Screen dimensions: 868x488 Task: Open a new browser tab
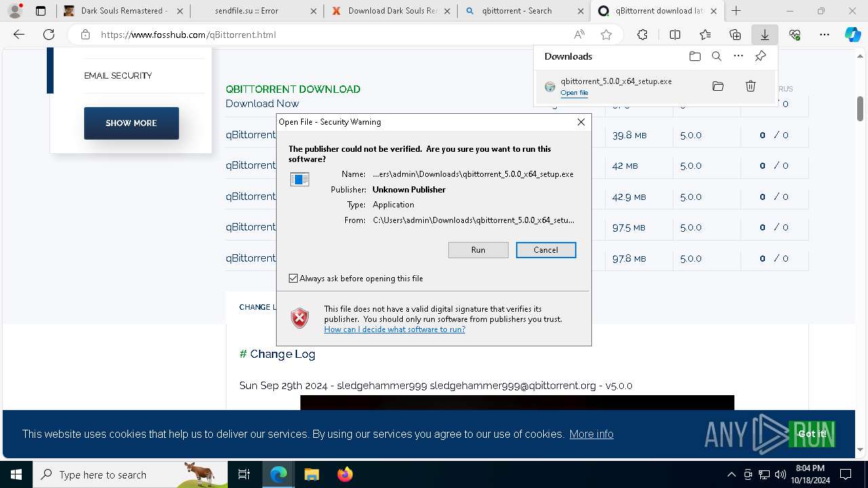(x=736, y=11)
